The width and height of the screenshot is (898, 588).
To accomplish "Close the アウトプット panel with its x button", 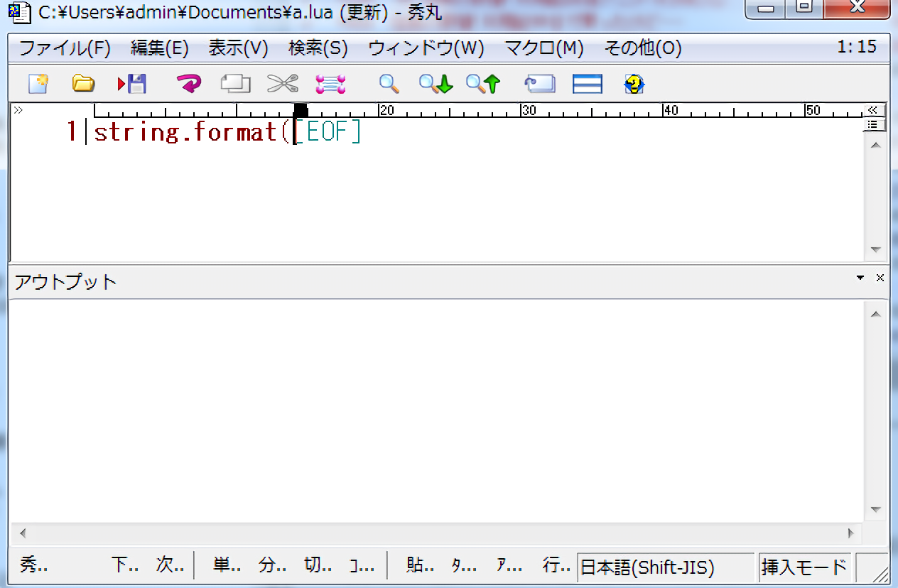I will (x=880, y=278).
